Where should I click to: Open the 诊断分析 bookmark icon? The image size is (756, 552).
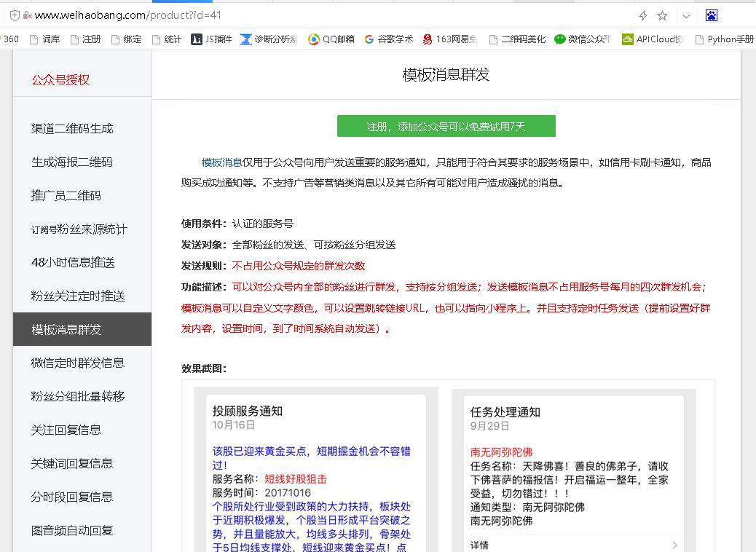(246, 39)
